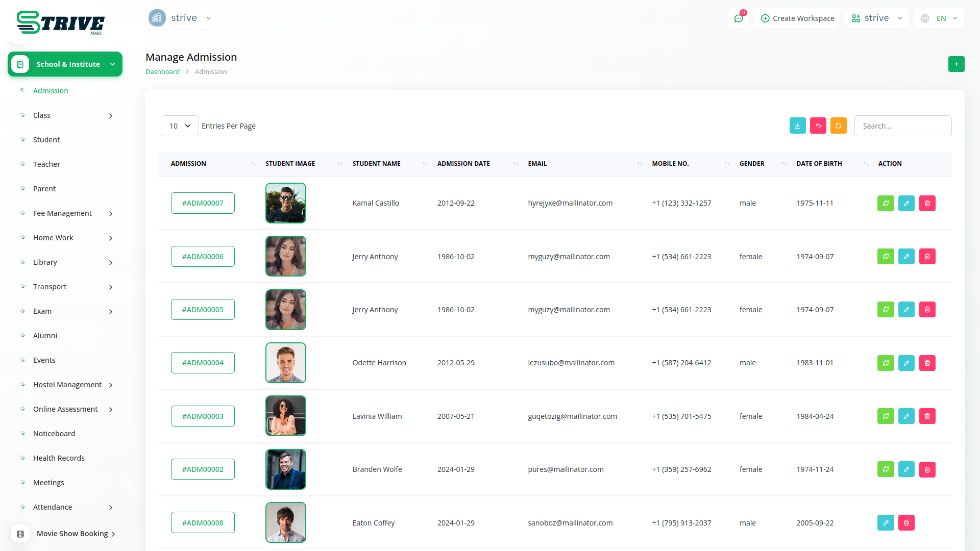The width and height of the screenshot is (980, 551).
Task: Open the Student sidebar menu item
Action: 46,140
